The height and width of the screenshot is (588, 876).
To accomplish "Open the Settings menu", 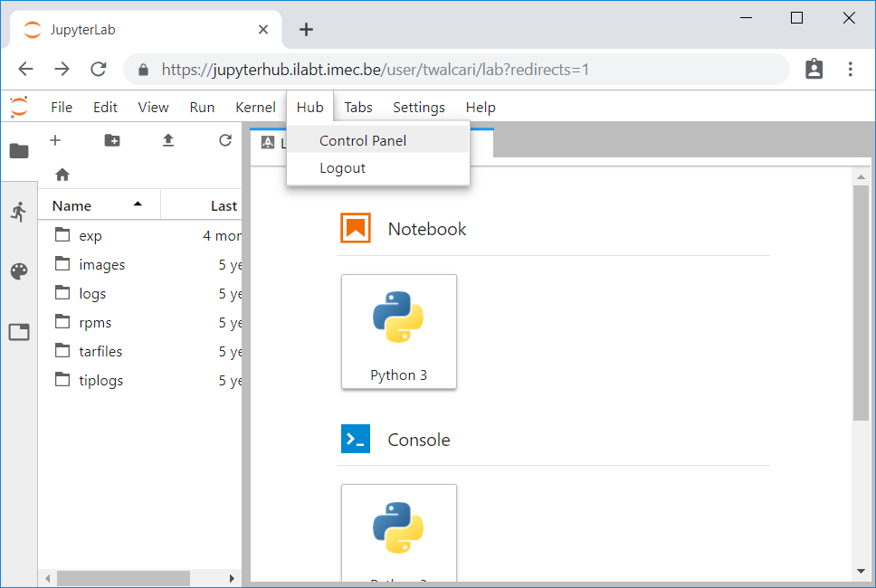I will pyautogui.click(x=419, y=108).
